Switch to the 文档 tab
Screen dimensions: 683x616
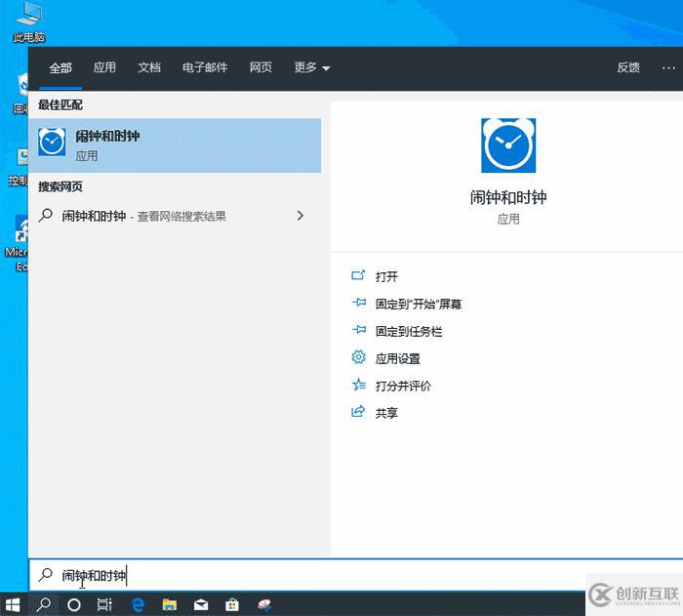(x=149, y=67)
